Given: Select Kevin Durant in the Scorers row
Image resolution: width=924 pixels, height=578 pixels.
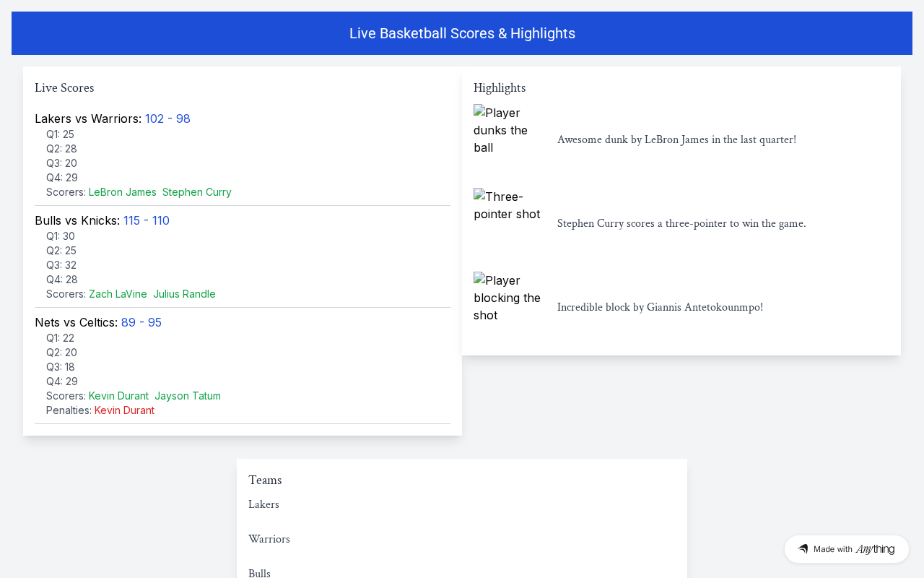Looking at the screenshot, I should [118, 396].
